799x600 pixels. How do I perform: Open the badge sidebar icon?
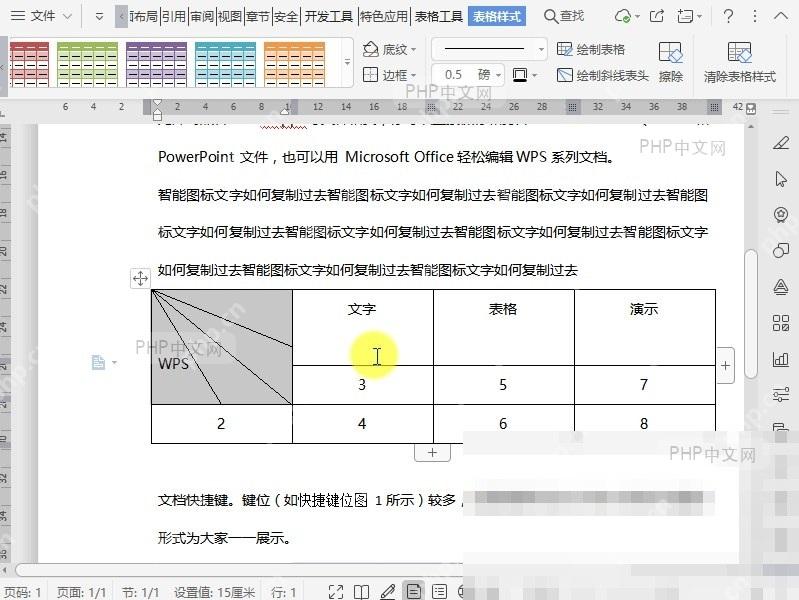point(781,215)
